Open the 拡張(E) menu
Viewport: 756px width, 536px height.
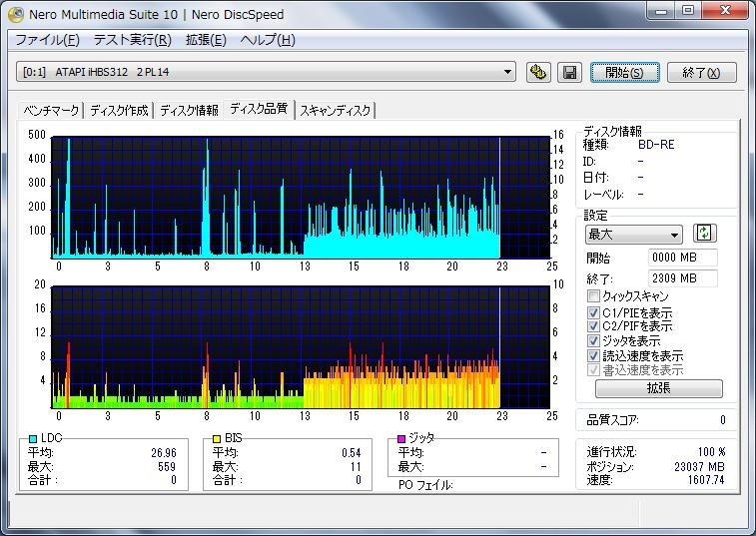coord(206,40)
